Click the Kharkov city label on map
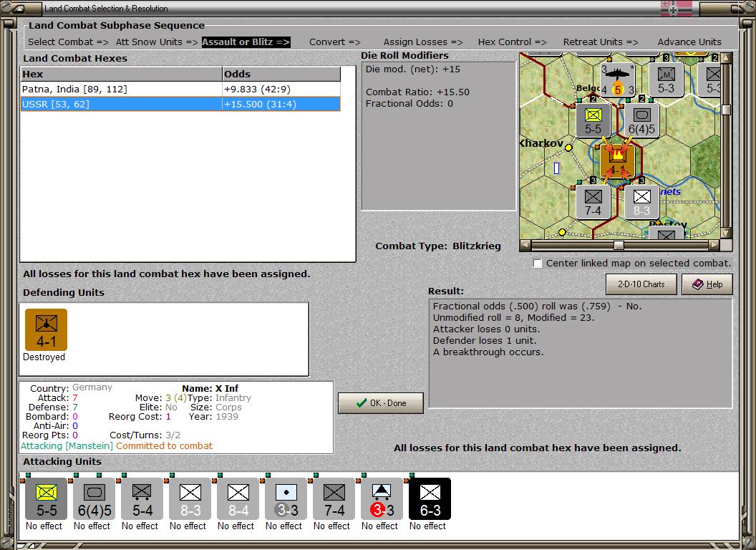756x550 pixels. click(x=541, y=143)
